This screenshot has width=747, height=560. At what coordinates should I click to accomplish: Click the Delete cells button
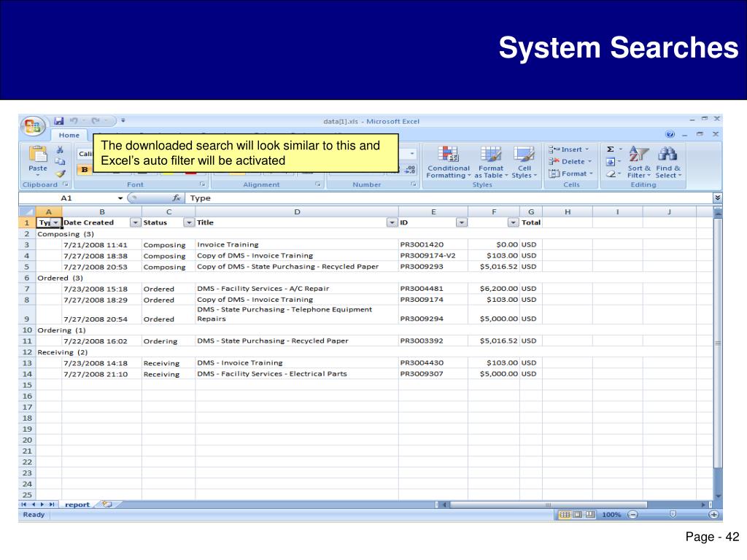570,161
